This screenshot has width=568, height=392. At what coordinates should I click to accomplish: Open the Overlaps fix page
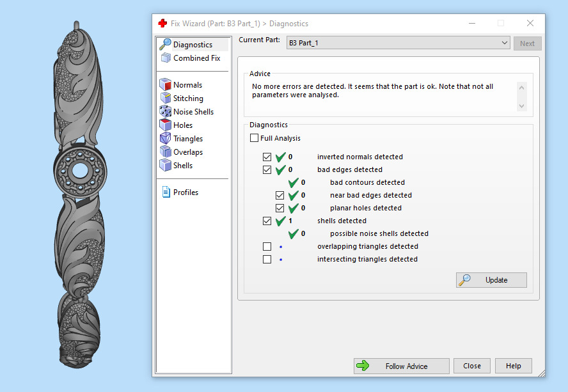tap(188, 152)
